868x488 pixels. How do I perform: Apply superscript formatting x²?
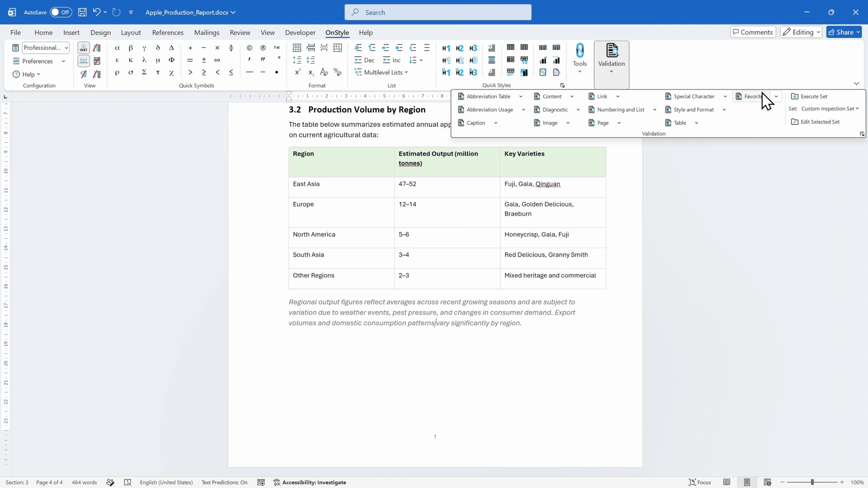point(297,72)
